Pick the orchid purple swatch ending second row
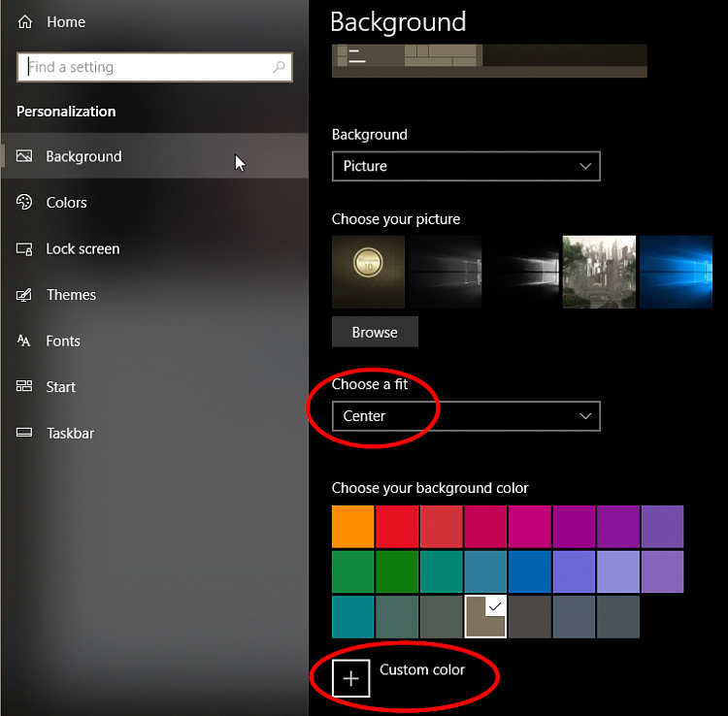This screenshot has height=716, width=728. point(663,571)
